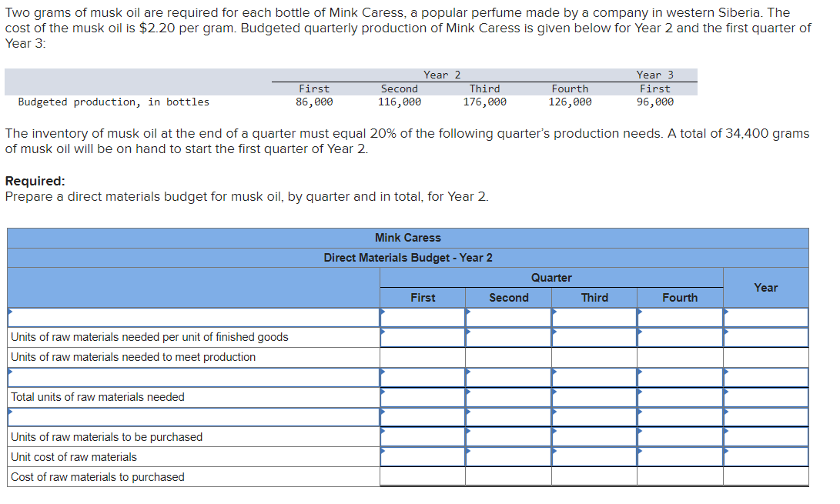Select Fourth quarter cell of Unit cost row

coord(680,457)
